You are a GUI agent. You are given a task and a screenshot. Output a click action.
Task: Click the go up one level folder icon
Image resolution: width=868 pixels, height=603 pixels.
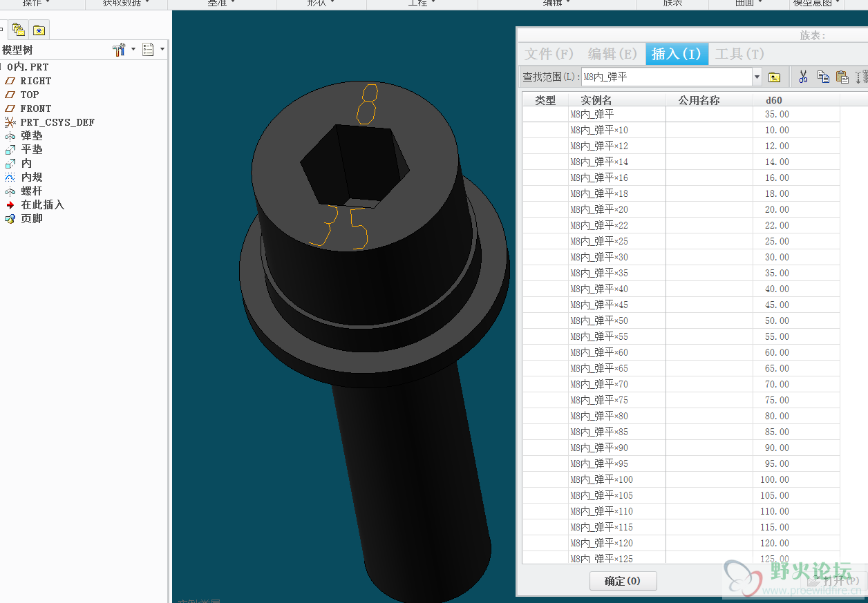pos(775,77)
